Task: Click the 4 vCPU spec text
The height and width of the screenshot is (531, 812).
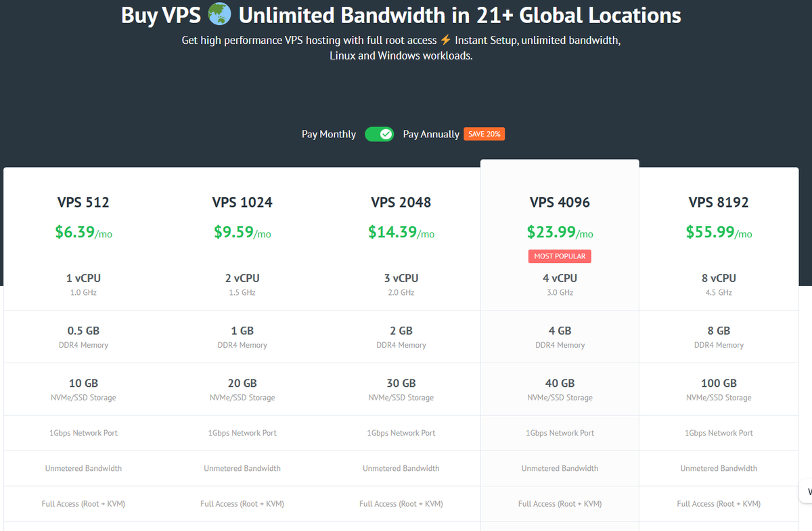Action: tap(560, 278)
